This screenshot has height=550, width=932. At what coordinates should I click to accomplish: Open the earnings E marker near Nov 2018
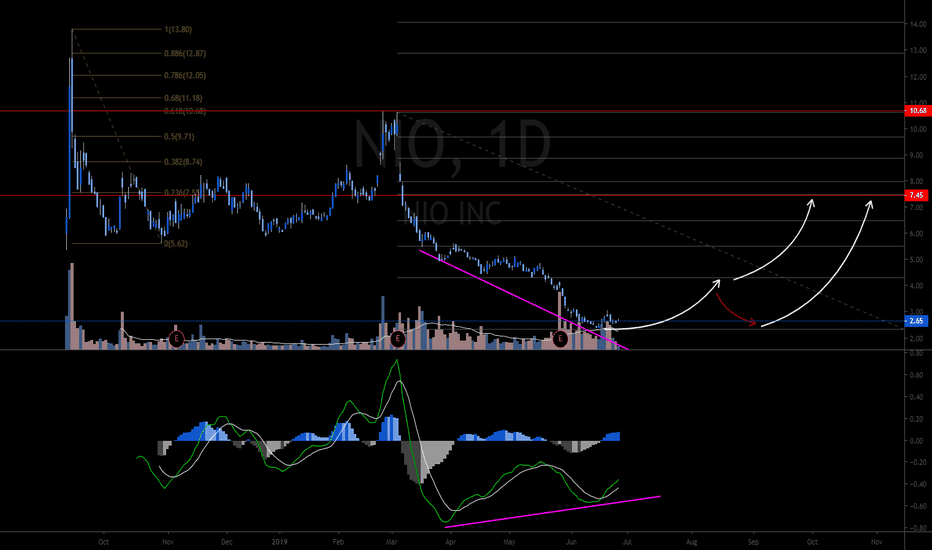(x=176, y=340)
